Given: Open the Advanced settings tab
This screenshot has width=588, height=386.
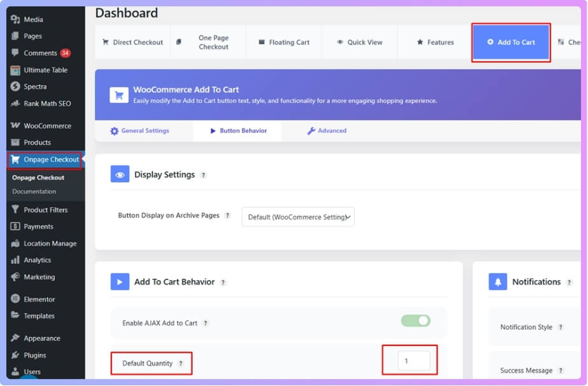Looking at the screenshot, I should [327, 131].
